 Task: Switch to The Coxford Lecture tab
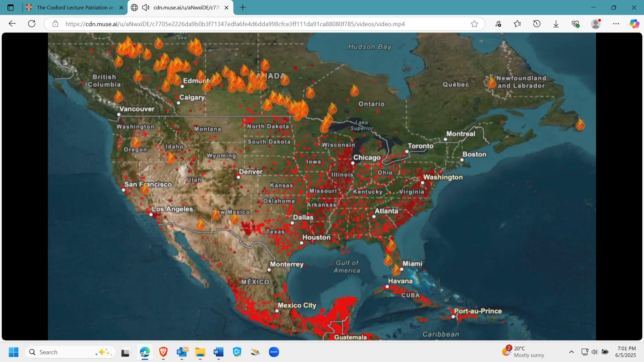tap(75, 7)
